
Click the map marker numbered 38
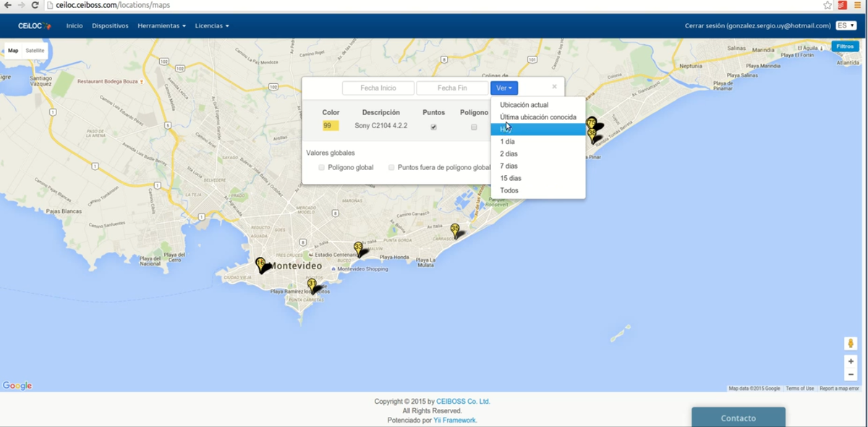592,135
